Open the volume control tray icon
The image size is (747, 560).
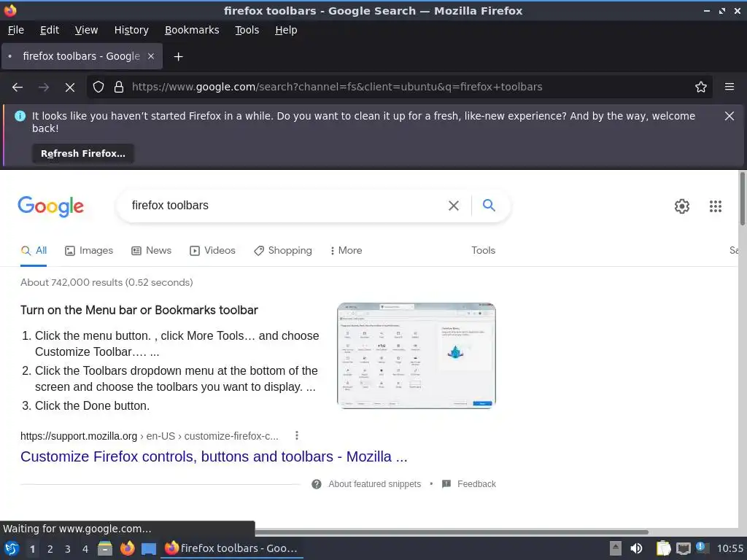coord(636,548)
